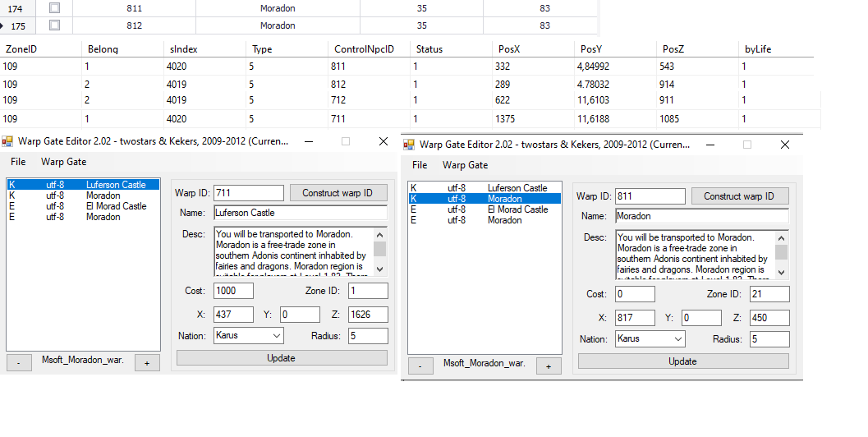Viewport: 868px width, 437px height.
Task: Click the X field containing 817
Action: point(635,317)
